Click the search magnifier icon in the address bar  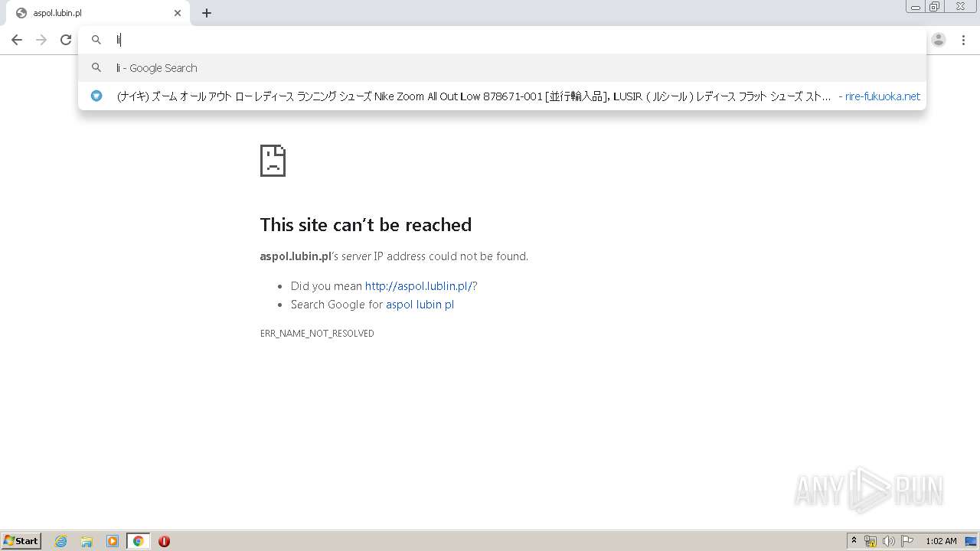96,40
